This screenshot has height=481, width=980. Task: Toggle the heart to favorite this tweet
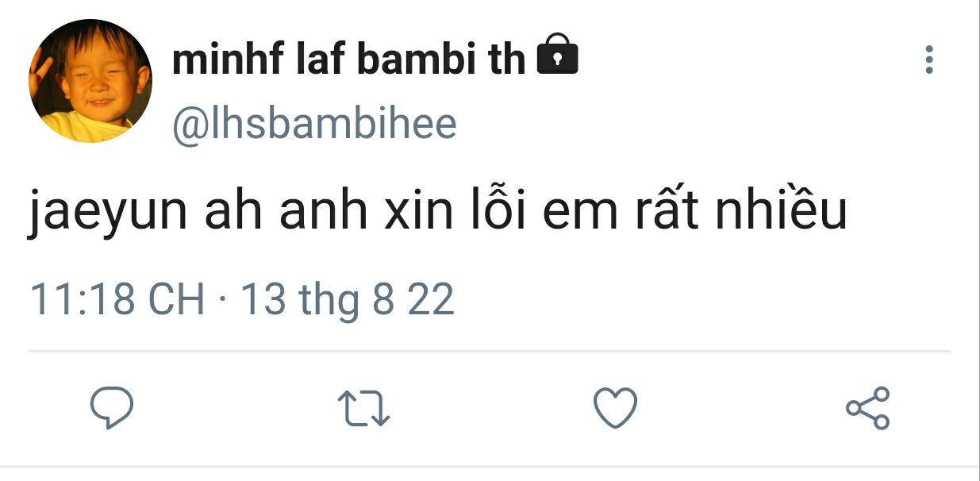(x=616, y=408)
